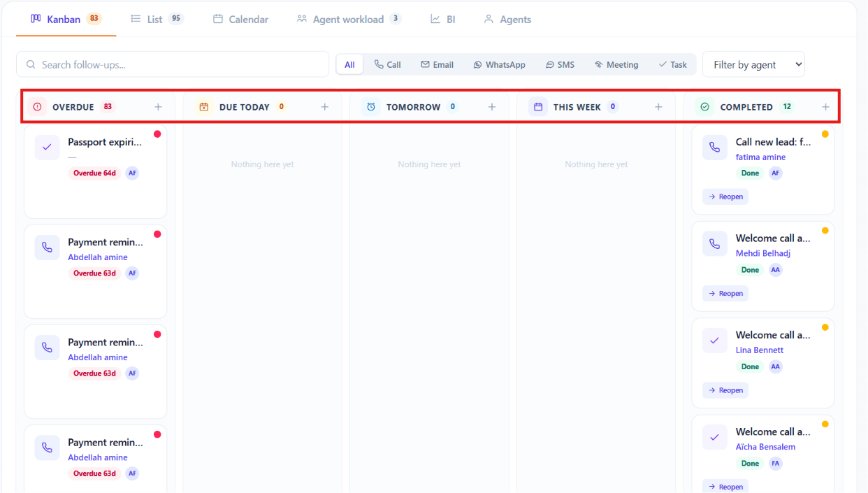
Task: Open the Mehdi Belhadj contact link
Action: point(763,254)
